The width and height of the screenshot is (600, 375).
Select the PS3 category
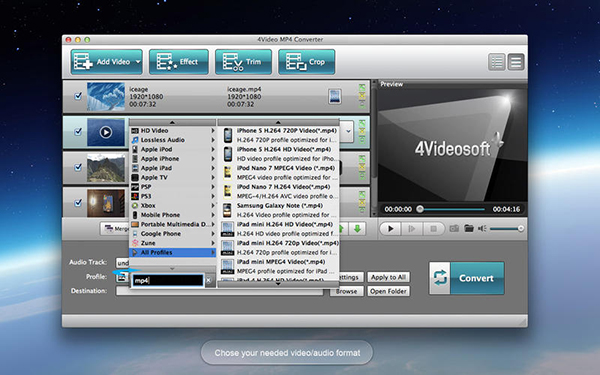point(173,196)
